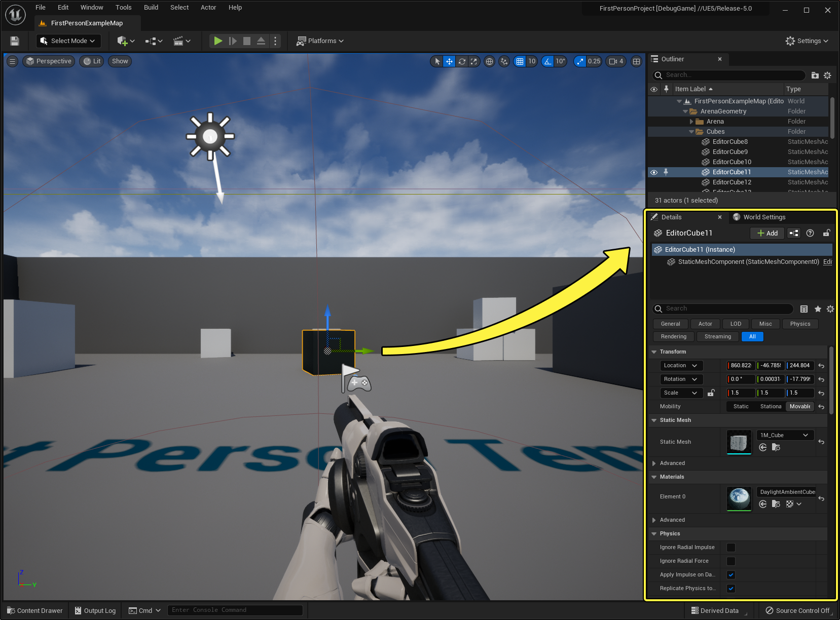Enable the Ignore Radial Force checkbox
Screen dimensions: 840x620
[731, 561]
